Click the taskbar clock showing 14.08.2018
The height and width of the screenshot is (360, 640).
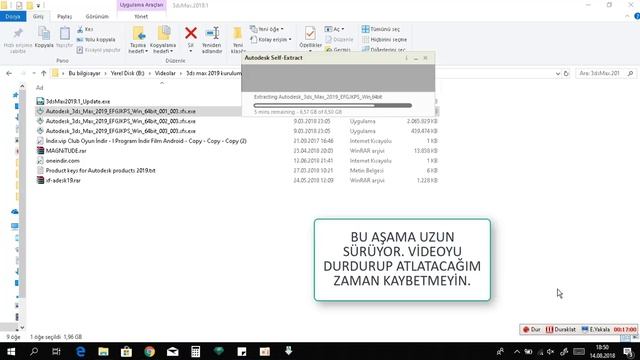tap(602, 351)
